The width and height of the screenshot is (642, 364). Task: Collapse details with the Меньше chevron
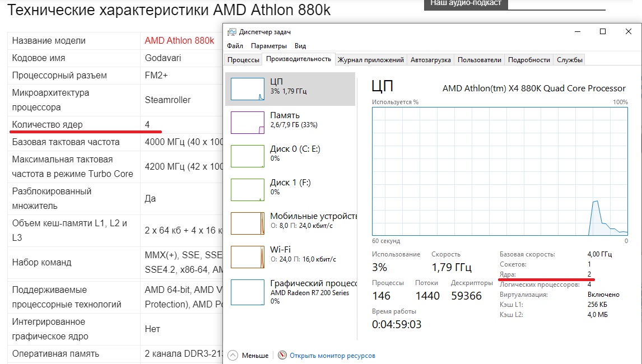233,356
